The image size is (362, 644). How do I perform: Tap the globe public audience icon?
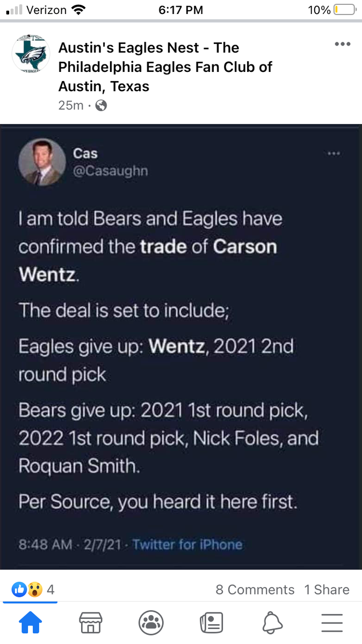click(101, 106)
